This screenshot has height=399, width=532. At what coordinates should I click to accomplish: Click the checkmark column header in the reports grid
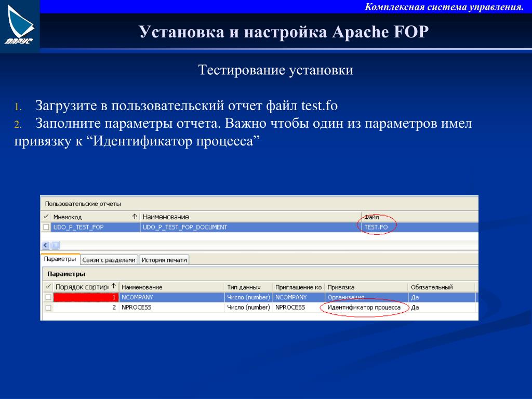(x=46, y=217)
